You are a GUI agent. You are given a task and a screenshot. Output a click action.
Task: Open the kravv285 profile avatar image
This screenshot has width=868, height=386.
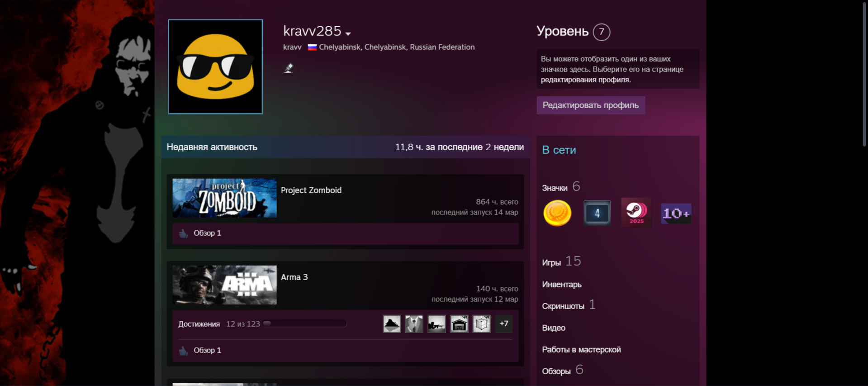click(215, 67)
